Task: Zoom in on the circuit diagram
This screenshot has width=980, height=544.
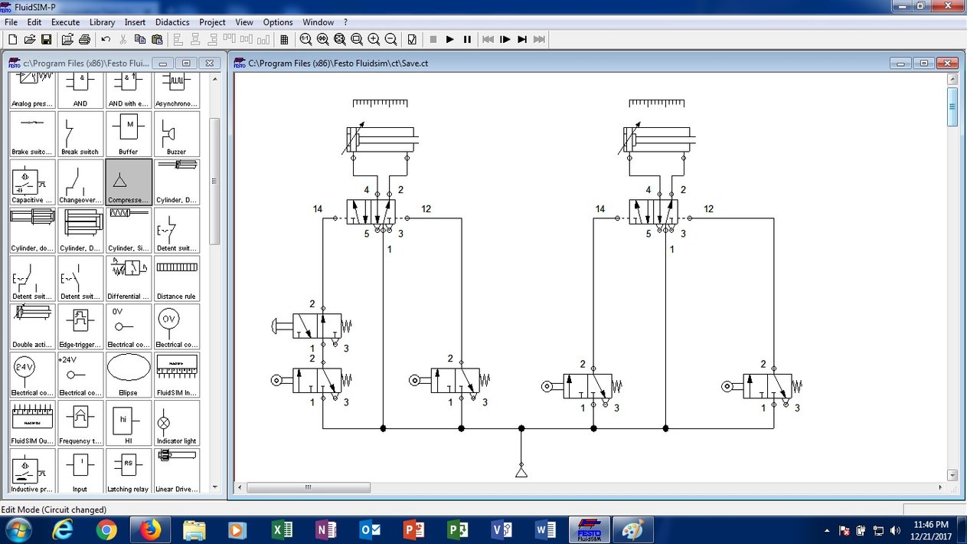Action: tap(374, 39)
